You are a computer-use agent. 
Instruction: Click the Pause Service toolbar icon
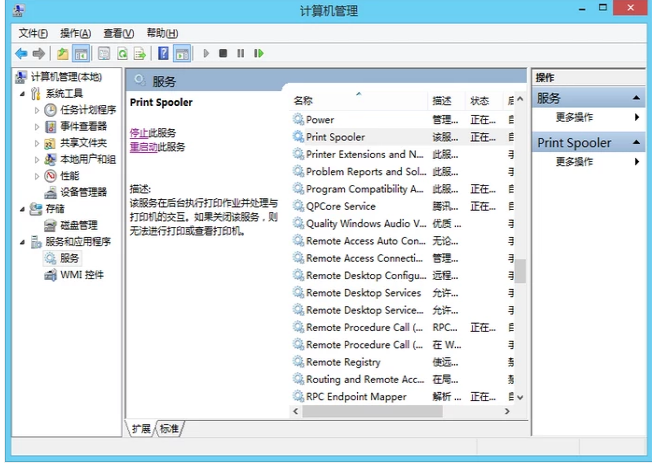[240, 53]
